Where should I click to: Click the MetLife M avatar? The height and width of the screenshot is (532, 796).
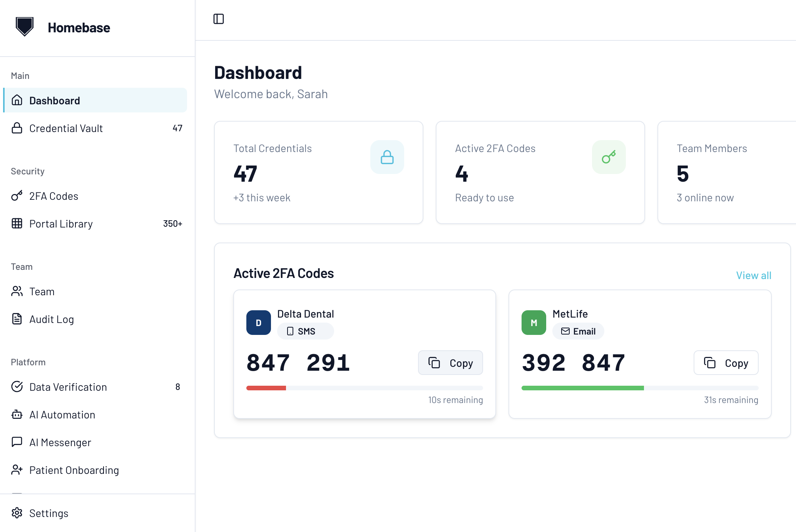tap(533, 323)
